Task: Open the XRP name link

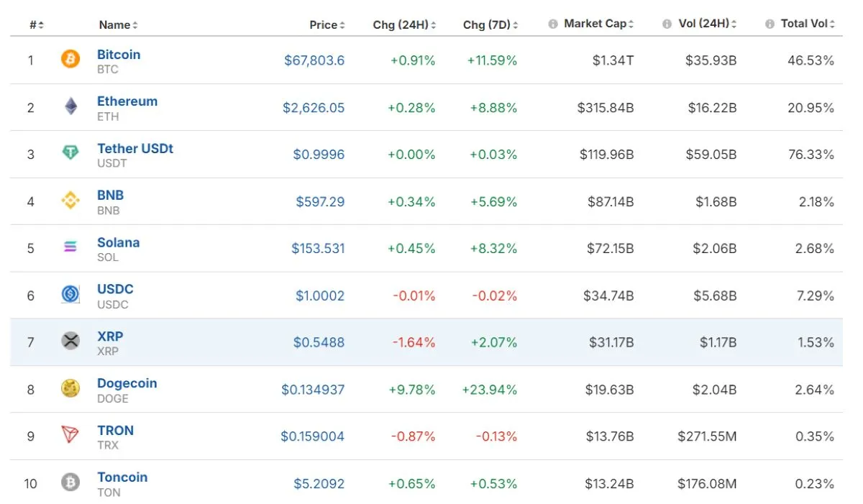Action: point(110,336)
